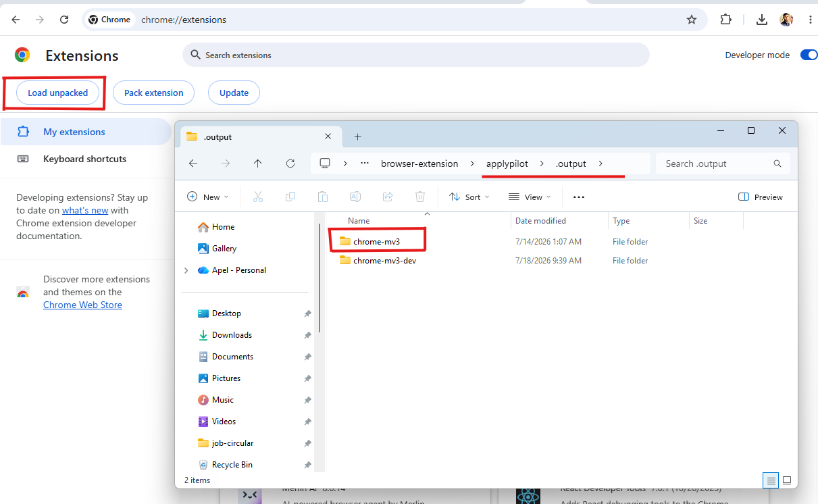818x504 pixels.
Task: Click the Share icon in toolbar
Action: pyautogui.click(x=388, y=197)
